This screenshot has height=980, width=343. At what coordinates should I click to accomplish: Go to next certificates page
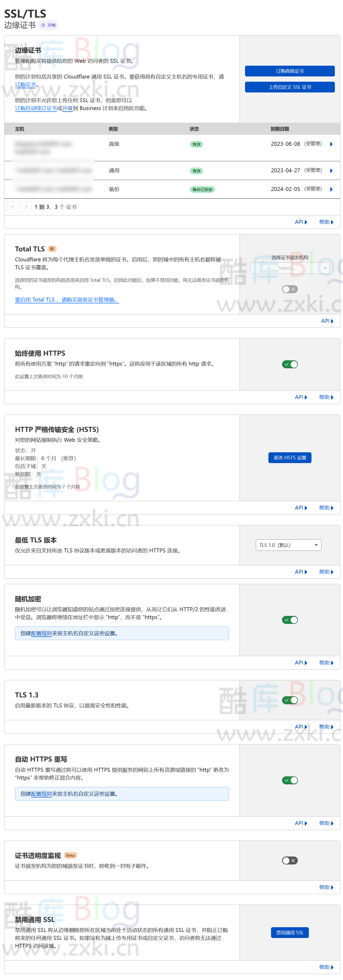tap(26, 207)
